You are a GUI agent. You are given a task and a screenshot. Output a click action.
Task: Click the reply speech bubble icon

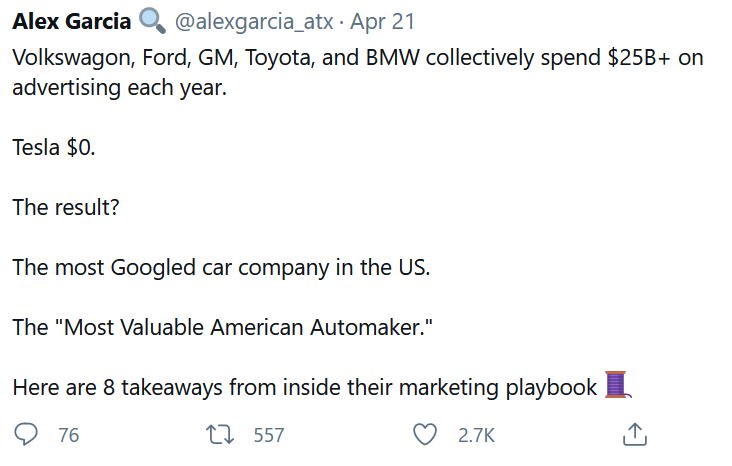click(x=28, y=435)
